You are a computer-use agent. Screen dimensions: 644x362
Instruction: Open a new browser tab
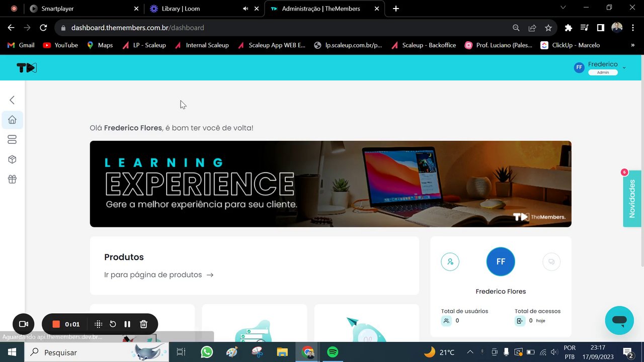396,9
